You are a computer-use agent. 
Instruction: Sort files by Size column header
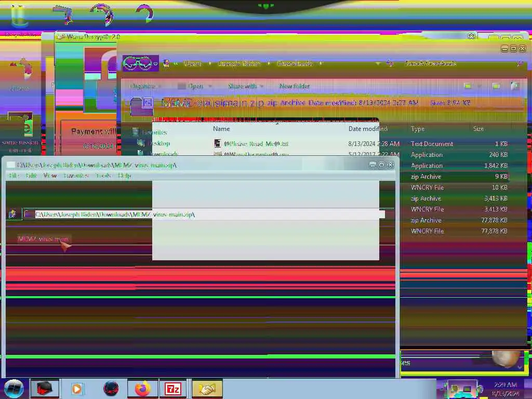coord(478,129)
